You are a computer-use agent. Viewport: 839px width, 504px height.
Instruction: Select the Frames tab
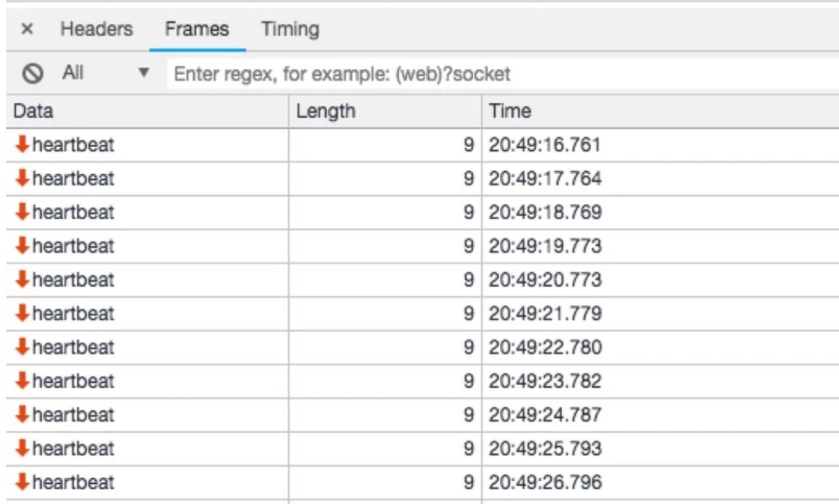click(x=196, y=29)
